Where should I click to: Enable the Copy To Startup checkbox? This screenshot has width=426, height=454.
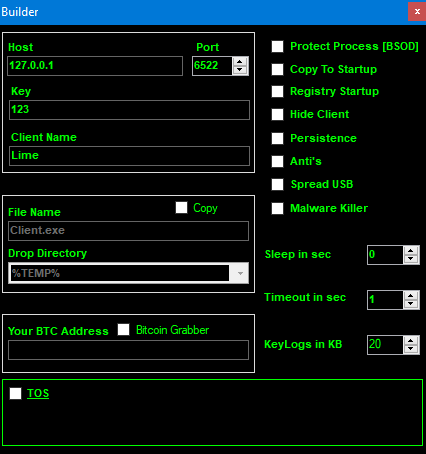[x=277, y=69]
